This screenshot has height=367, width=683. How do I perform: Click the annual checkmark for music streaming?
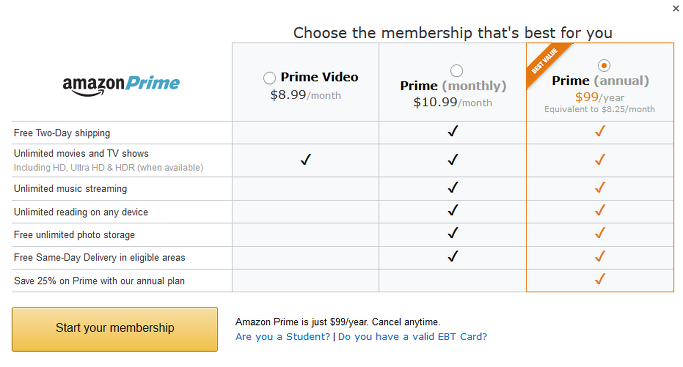[600, 188]
